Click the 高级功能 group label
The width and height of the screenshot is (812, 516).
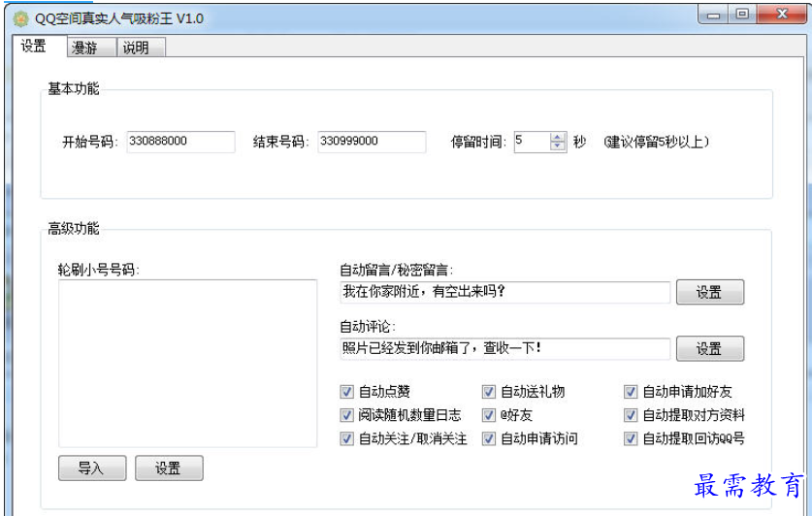coord(74,228)
